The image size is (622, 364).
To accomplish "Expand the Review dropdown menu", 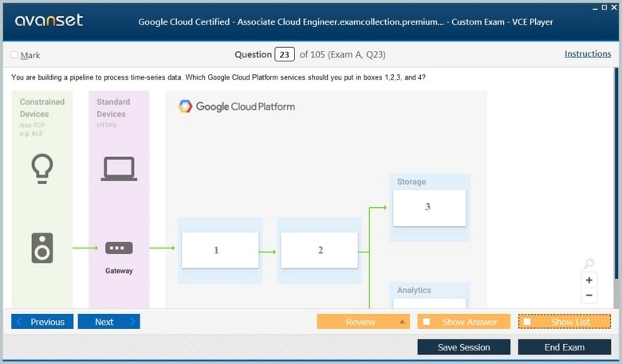I will (402, 322).
